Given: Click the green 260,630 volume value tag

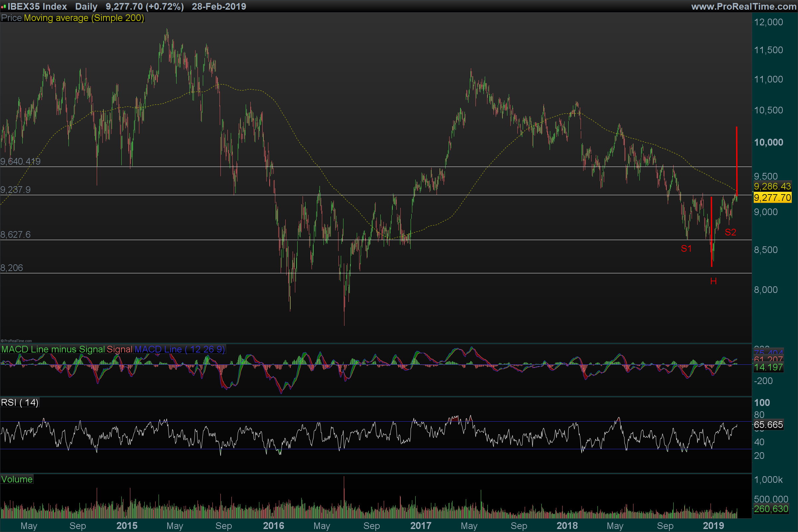Looking at the screenshot, I should click(x=771, y=509).
